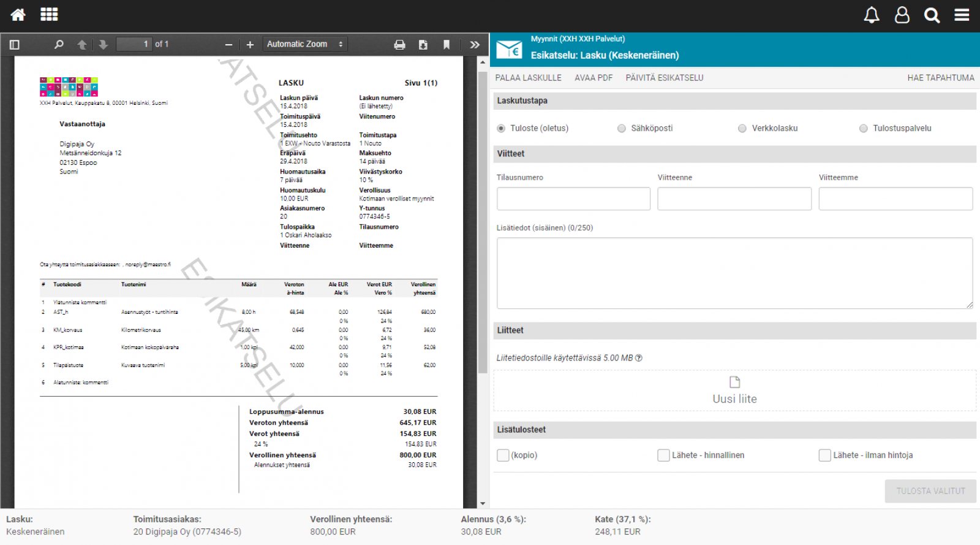Open the Automatic Zoom dropdown
This screenshot has width=980, height=545.
click(306, 44)
